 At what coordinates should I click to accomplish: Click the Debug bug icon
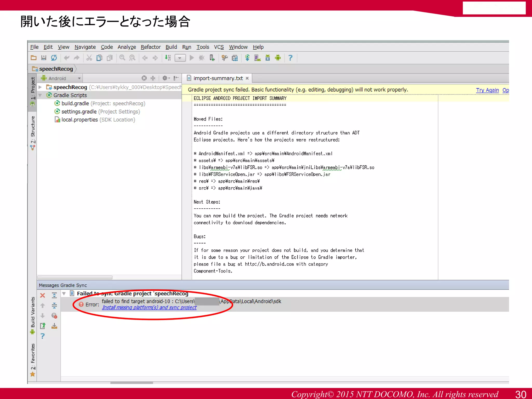pyautogui.click(x=202, y=58)
